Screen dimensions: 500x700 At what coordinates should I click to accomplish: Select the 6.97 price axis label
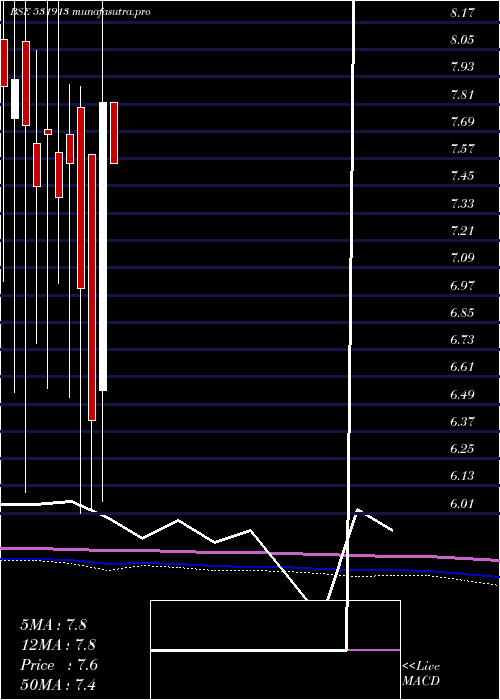tap(462, 285)
